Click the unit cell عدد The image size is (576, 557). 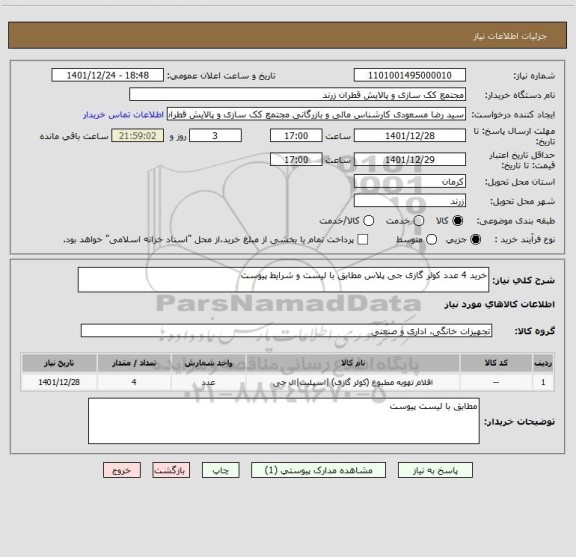[x=208, y=382]
